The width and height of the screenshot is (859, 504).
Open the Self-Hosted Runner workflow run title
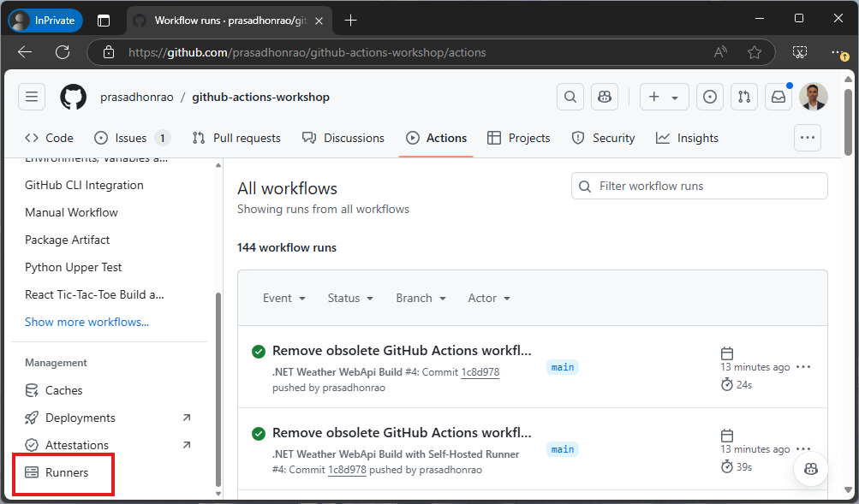(x=403, y=433)
